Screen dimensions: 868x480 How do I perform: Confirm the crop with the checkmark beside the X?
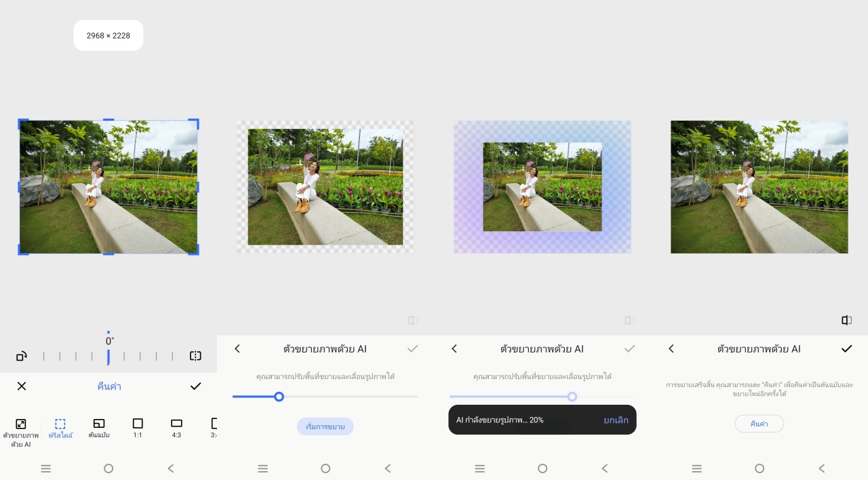195,386
